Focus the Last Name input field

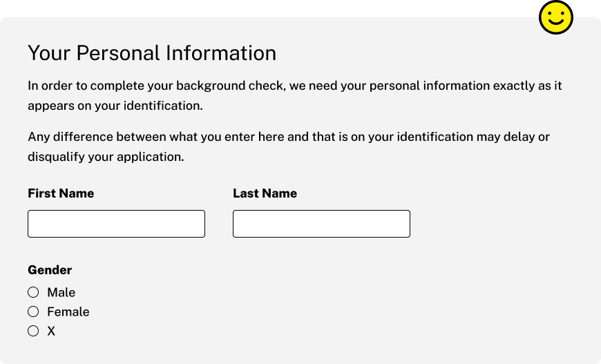[321, 224]
